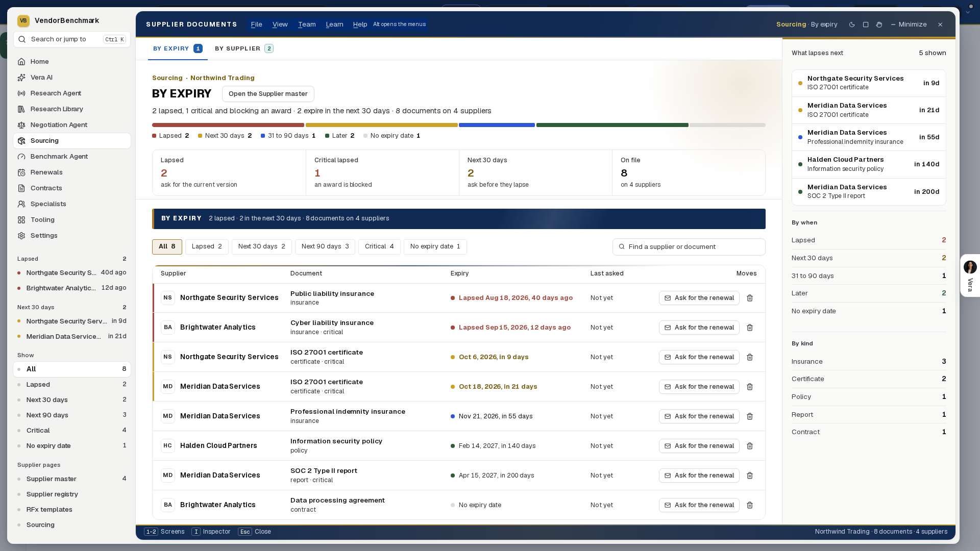Image resolution: width=980 pixels, height=551 pixels.
Task: Delete the Public liability insurance row
Action: [750, 298]
